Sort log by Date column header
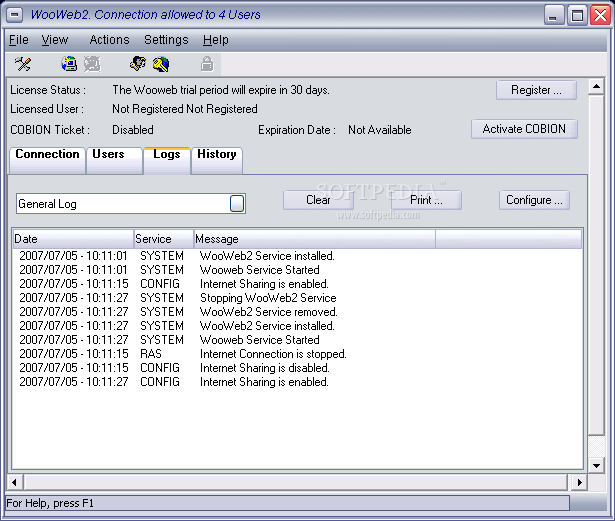The height and width of the screenshot is (521, 615). tap(73, 239)
